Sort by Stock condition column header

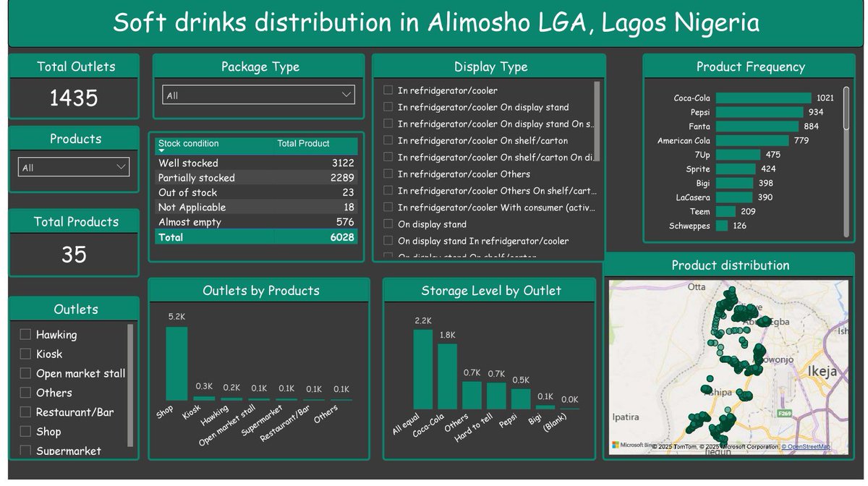pos(188,143)
